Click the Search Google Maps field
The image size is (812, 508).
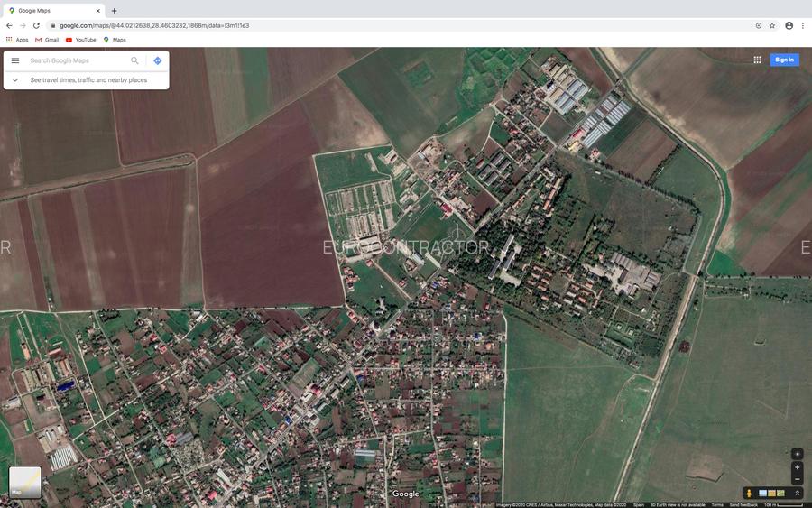[77, 60]
